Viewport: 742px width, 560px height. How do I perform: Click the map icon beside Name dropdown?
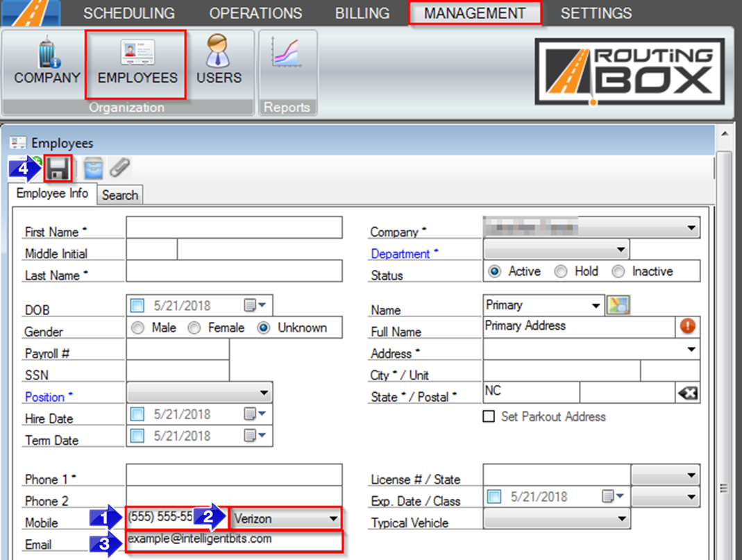point(617,305)
